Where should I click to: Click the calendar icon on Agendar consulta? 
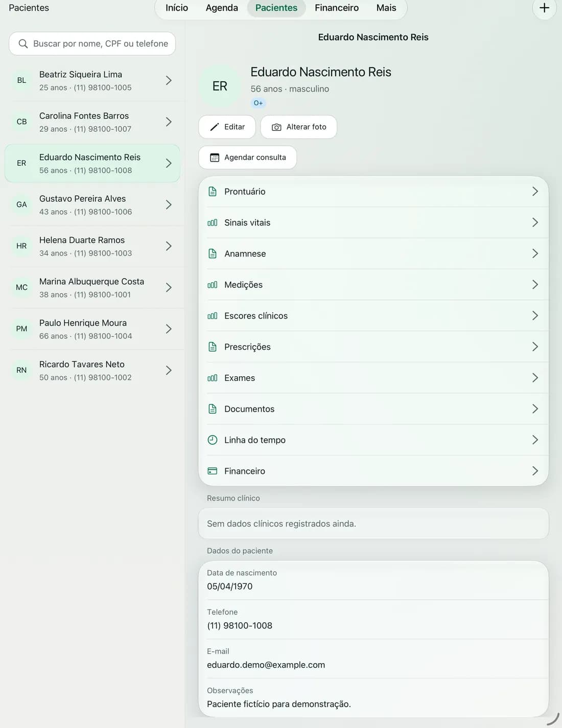215,157
